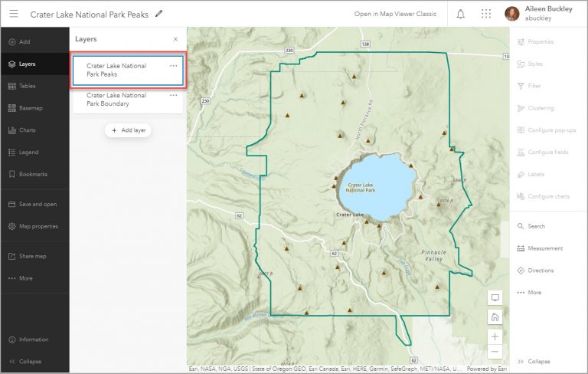The height and width of the screenshot is (374, 588).
Task: Open options for Park Boundary layer
Action: coord(173,95)
